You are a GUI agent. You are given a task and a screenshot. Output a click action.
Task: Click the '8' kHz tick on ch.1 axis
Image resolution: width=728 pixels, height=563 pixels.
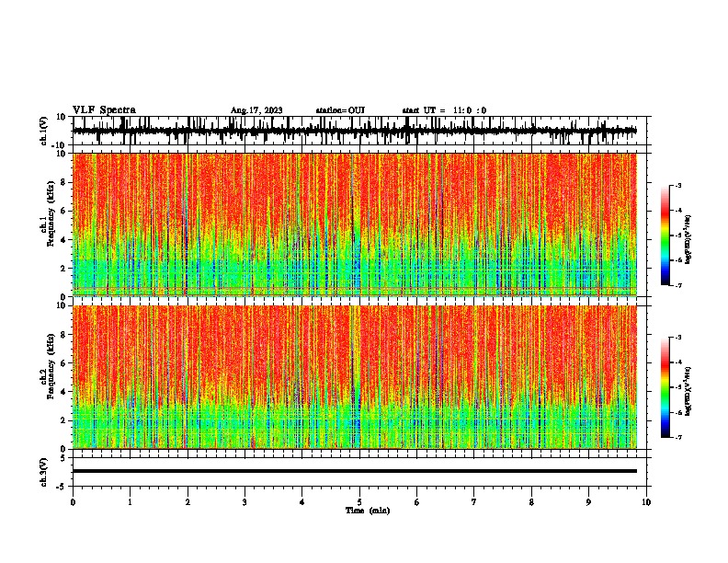(63, 182)
